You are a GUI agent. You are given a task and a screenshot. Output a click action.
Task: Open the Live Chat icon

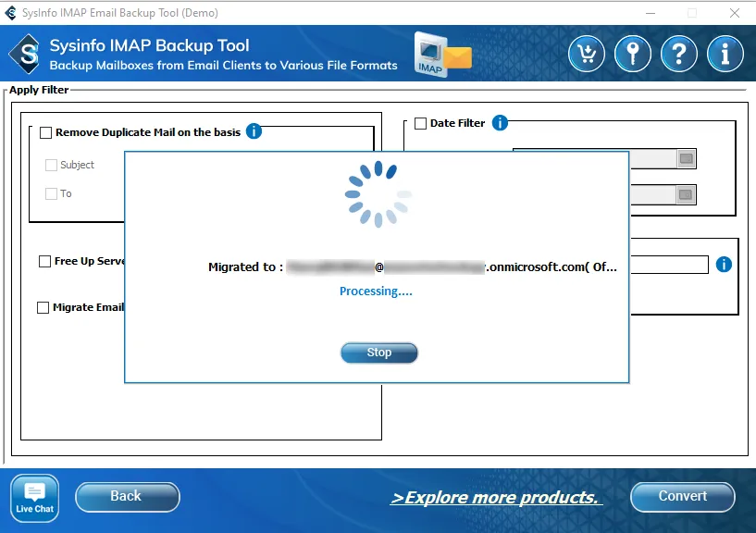coord(35,498)
